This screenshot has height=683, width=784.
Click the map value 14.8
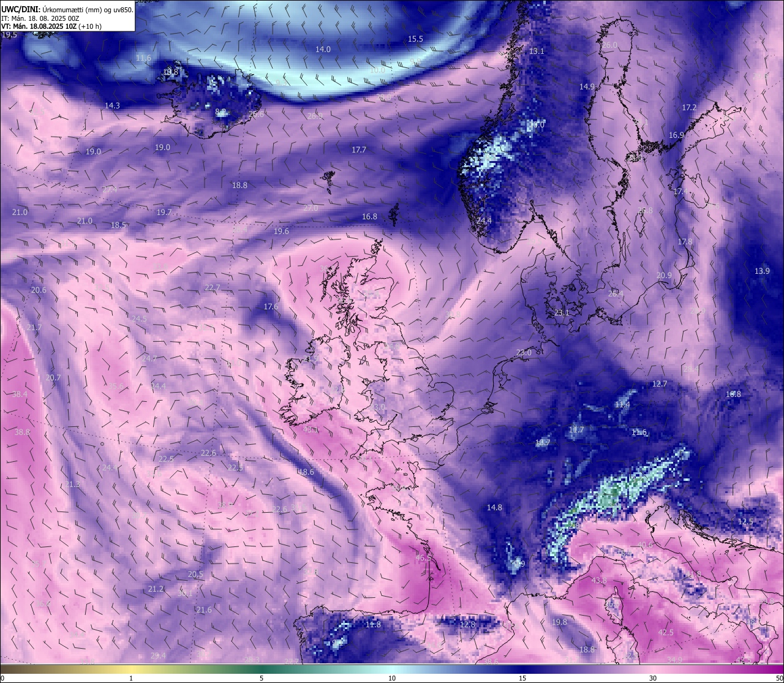[494, 507]
